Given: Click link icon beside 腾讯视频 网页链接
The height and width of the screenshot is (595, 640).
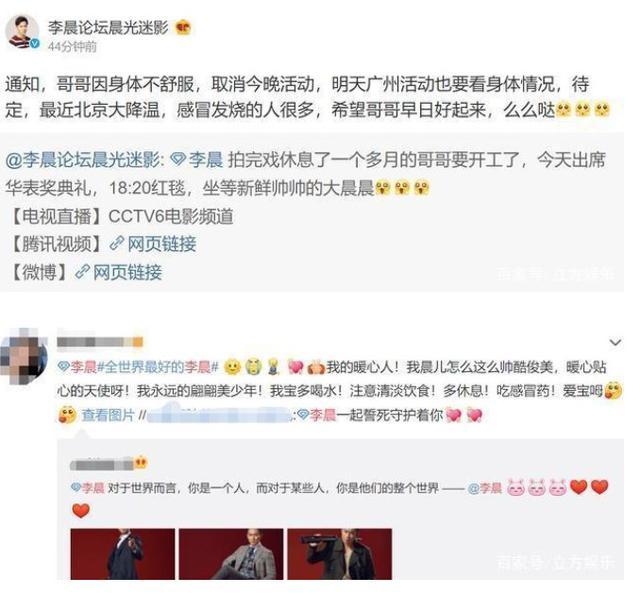Looking at the screenshot, I should click(117, 244).
